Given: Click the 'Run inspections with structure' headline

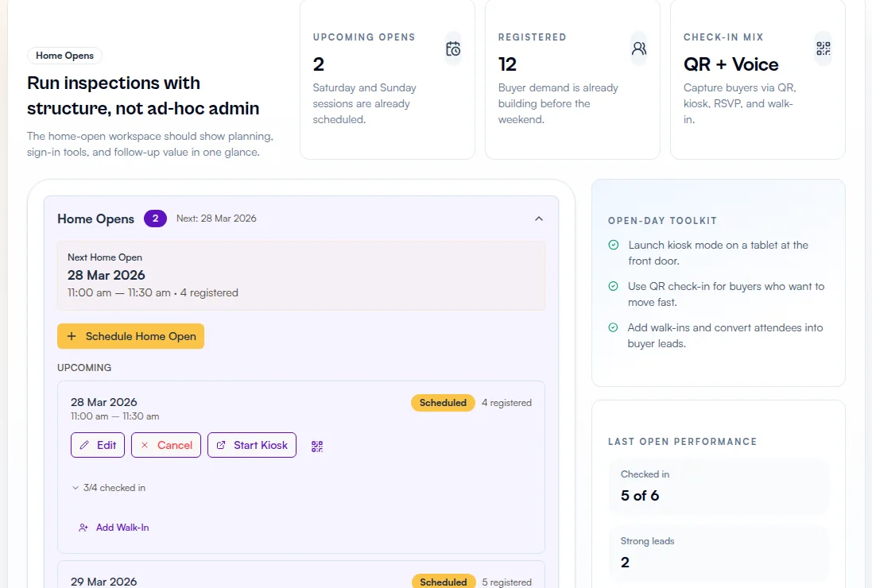Looking at the screenshot, I should click(143, 95).
